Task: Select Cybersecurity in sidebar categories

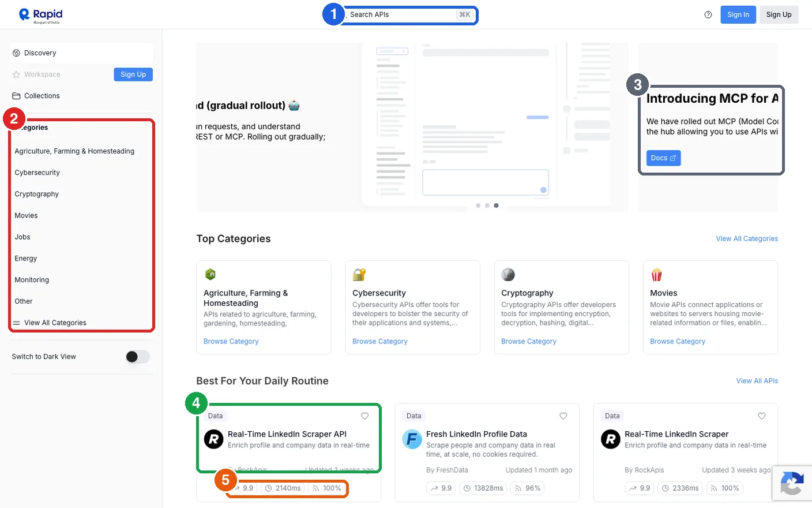Action: [37, 173]
